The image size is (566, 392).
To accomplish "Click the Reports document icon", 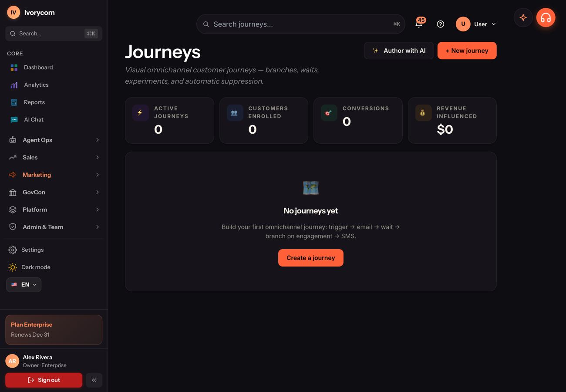I will tap(14, 102).
